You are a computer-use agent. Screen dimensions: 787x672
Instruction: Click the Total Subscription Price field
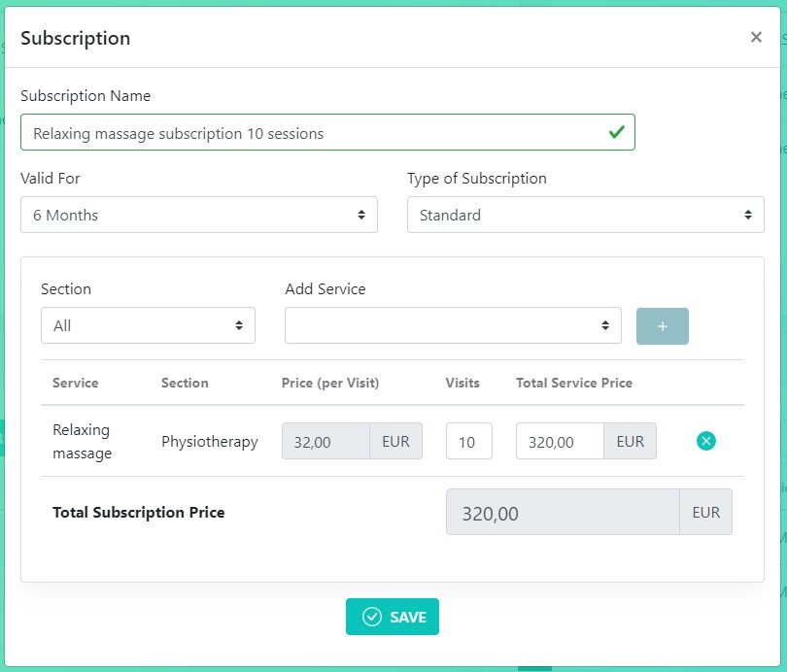click(x=563, y=513)
